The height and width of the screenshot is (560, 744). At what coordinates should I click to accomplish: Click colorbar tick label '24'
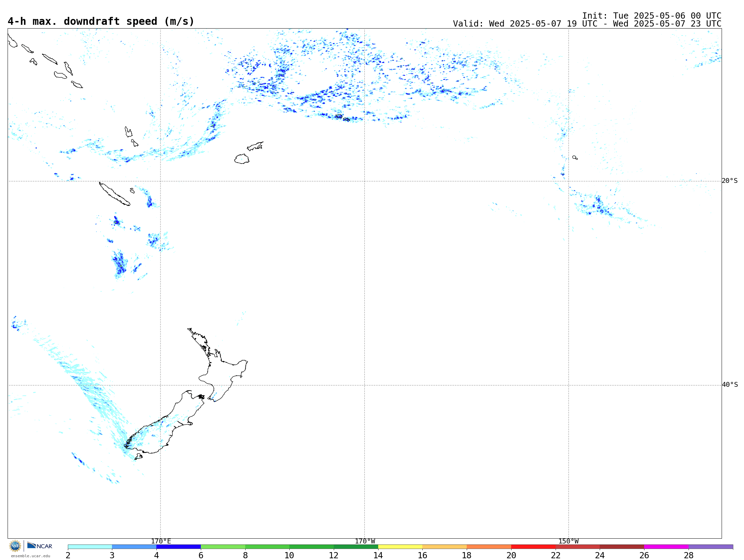click(x=600, y=555)
